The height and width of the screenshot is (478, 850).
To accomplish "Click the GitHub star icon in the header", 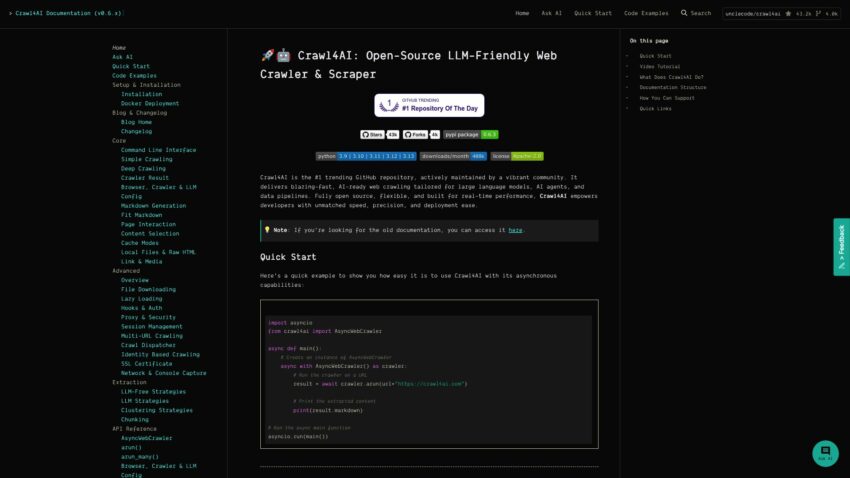I will coord(788,14).
